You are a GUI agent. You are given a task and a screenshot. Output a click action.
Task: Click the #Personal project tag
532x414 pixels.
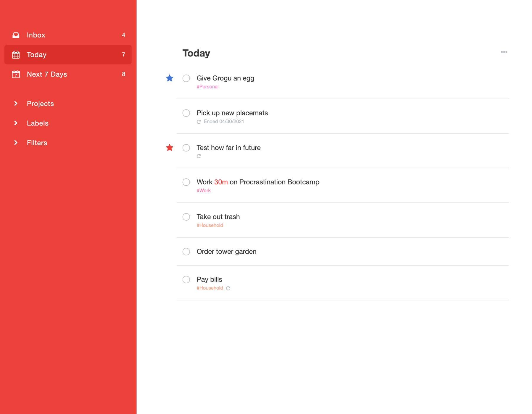point(207,87)
